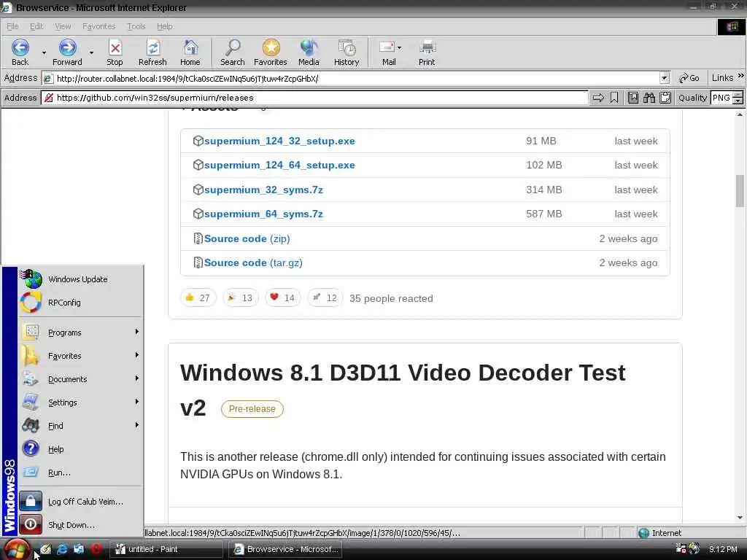Click the Go button
This screenshot has width=747, height=560.
tap(689, 78)
